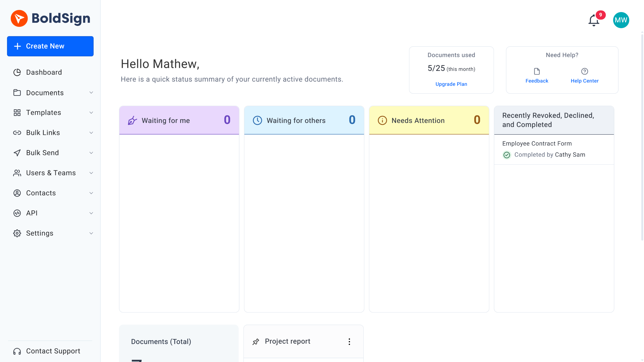
Task: Go to Dashboard in sidebar
Action: [x=44, y=72]
